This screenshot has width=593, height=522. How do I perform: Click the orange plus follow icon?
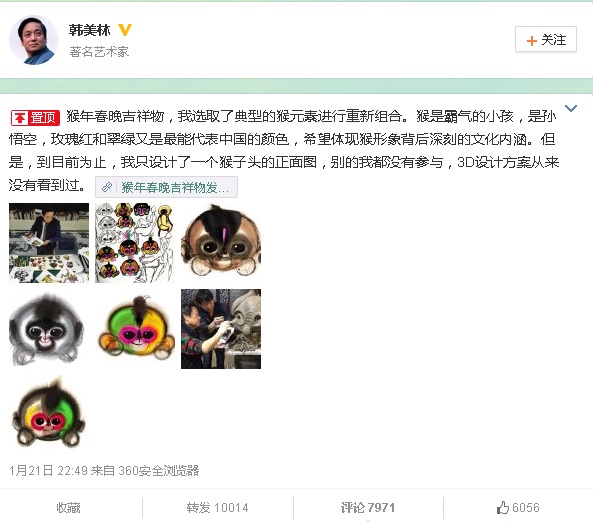coord(532,40)
